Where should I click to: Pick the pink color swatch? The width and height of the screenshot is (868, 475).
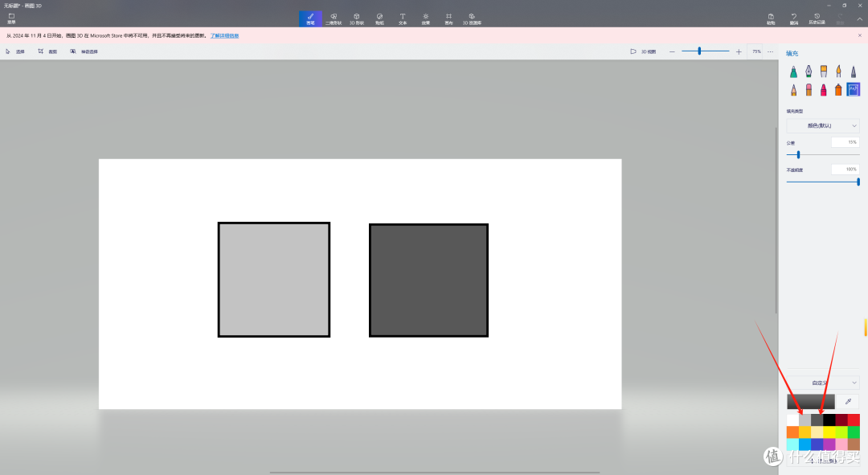click(x=841, y=444)
